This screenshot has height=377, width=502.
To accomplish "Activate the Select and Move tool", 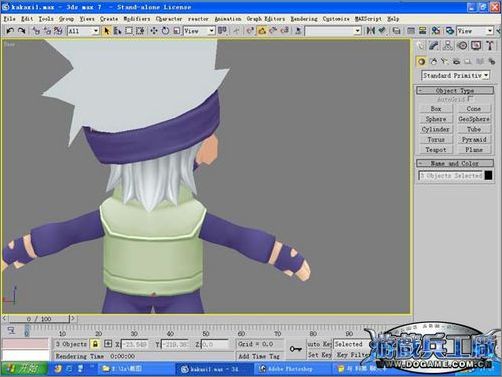I will click(x=154, y=31).
